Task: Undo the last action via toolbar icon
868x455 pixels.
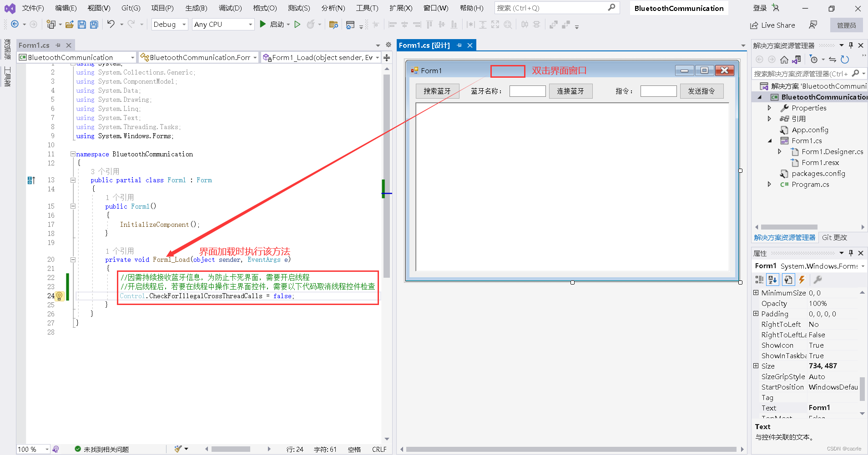Action: (x=111, y=24)
